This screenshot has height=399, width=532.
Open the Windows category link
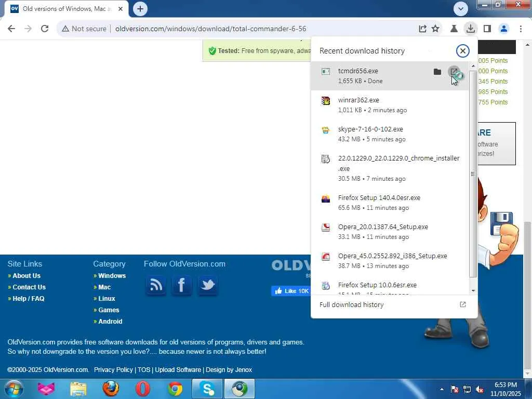(112, 276)
